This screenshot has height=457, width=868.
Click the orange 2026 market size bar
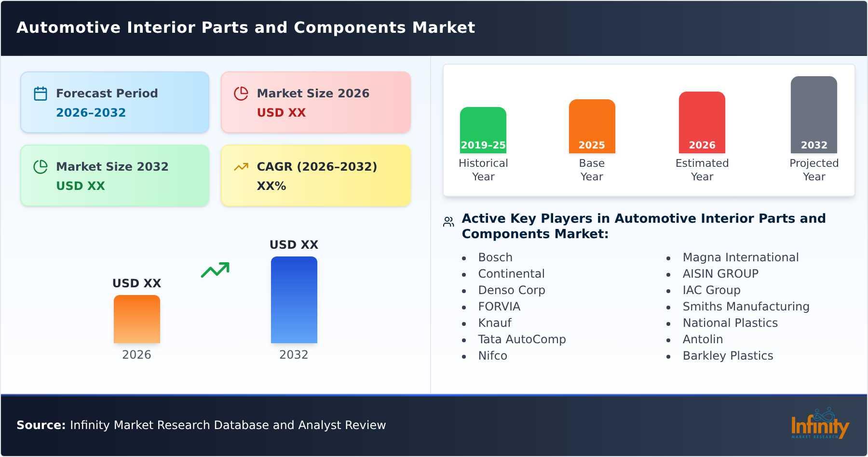[x=137, y=319]
